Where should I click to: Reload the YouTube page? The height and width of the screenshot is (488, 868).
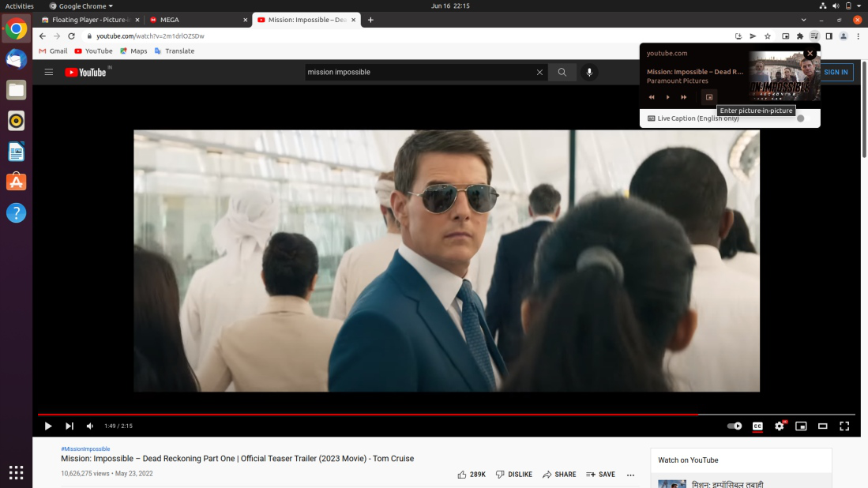tap(71, 36)
